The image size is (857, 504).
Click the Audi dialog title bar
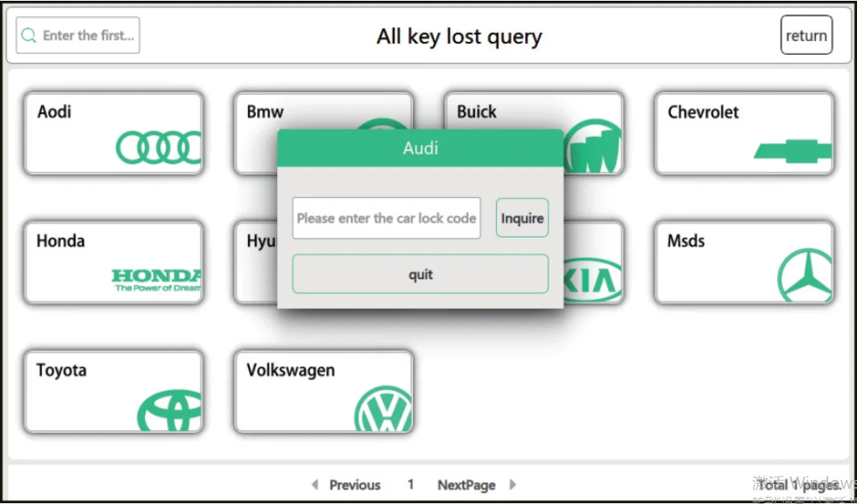click(x=420, y=148)
